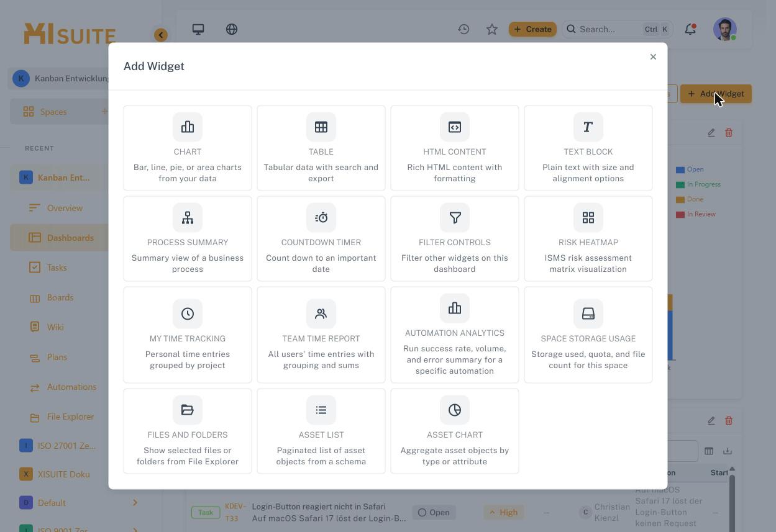Screen dimensions: 776x532
Task: Expand the ISO 9001 space chevron
Action: (135, 530)
